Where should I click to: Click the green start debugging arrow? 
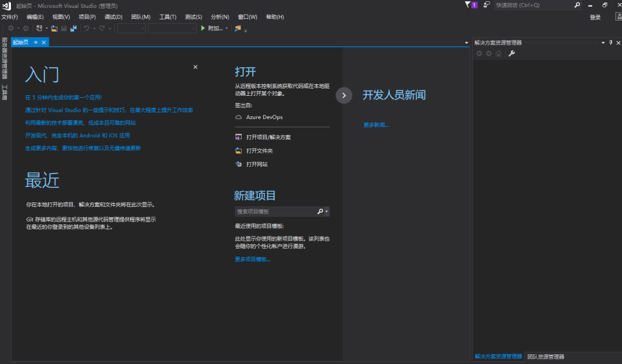pos(203,28)
